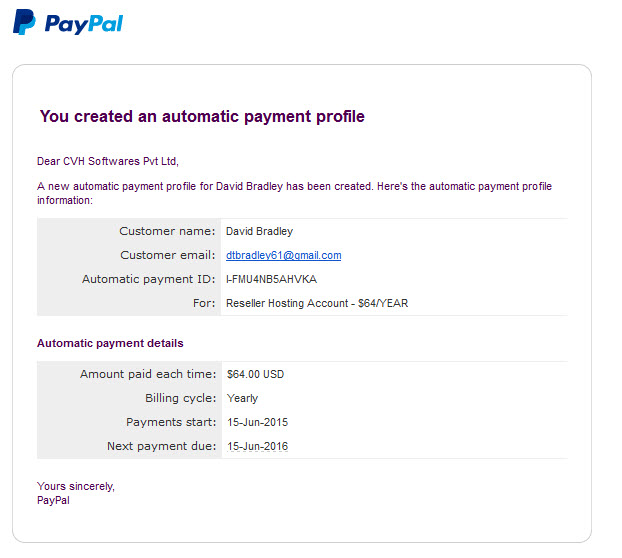This screenshot has height=558, width=622.
Task: Click the 'Dear CVH Softwares Pvt Ltd' greeting
Action: (x=108, y=161)
